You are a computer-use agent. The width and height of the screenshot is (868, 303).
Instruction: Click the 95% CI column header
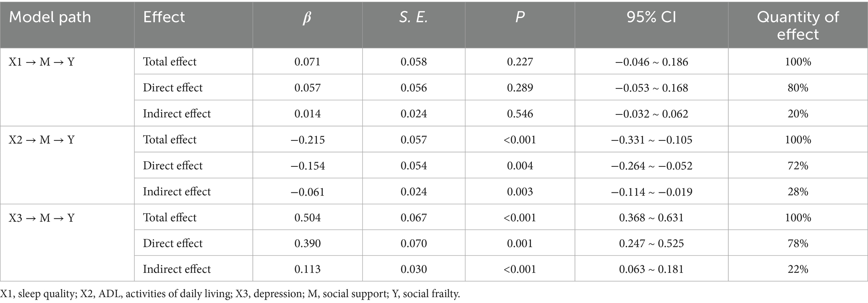[651, 17]
